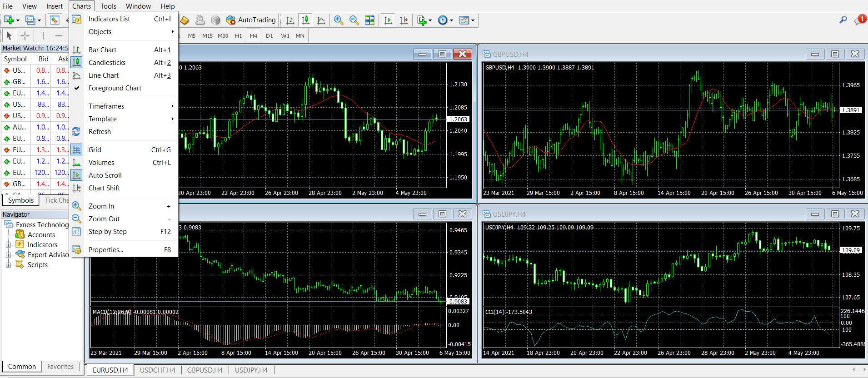Click the toolbar Zoom In magnifier

[339, 20]
